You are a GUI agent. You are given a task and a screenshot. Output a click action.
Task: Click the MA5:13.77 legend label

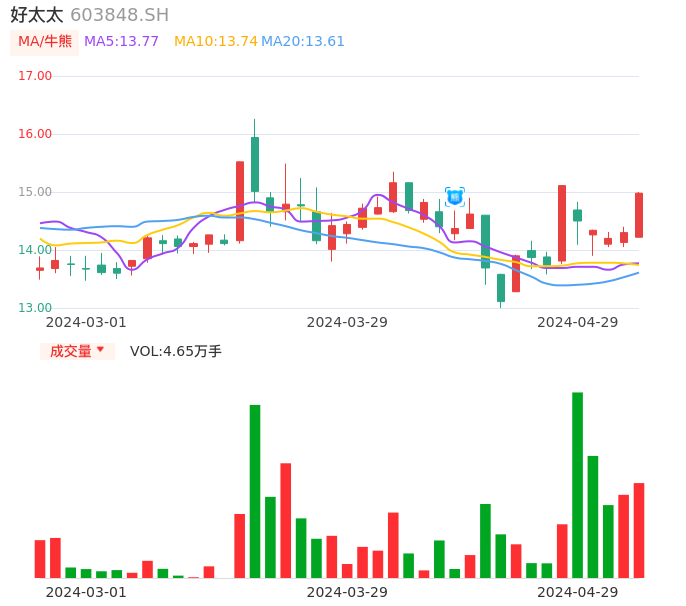[121, 42]
